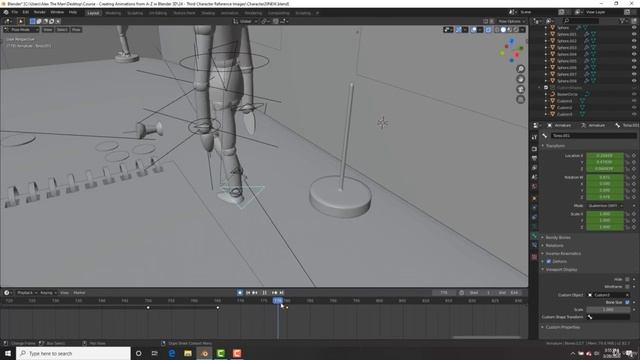Jump to timeline start button

(x=248, y=293)
